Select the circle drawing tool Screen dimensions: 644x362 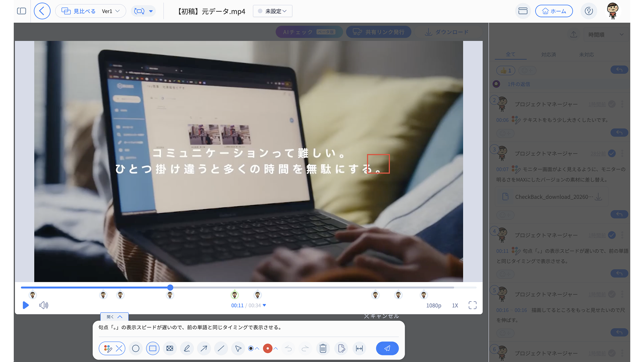(136, 349)
